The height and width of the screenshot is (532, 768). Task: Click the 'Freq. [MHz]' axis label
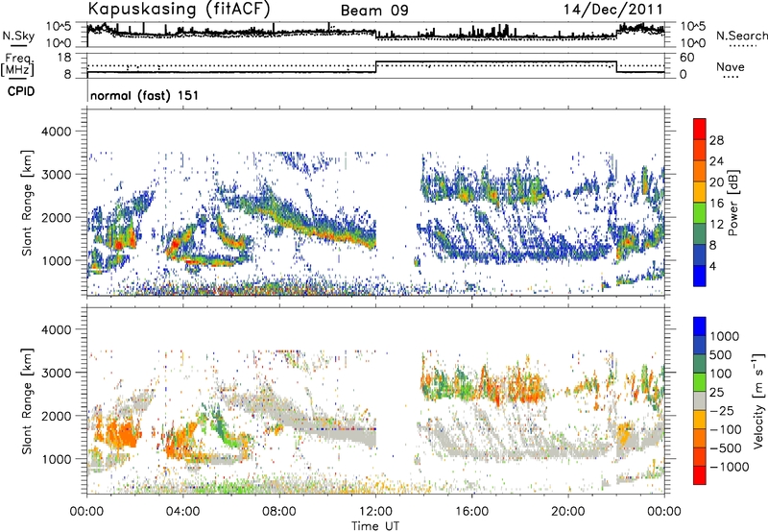coord(17,64)
